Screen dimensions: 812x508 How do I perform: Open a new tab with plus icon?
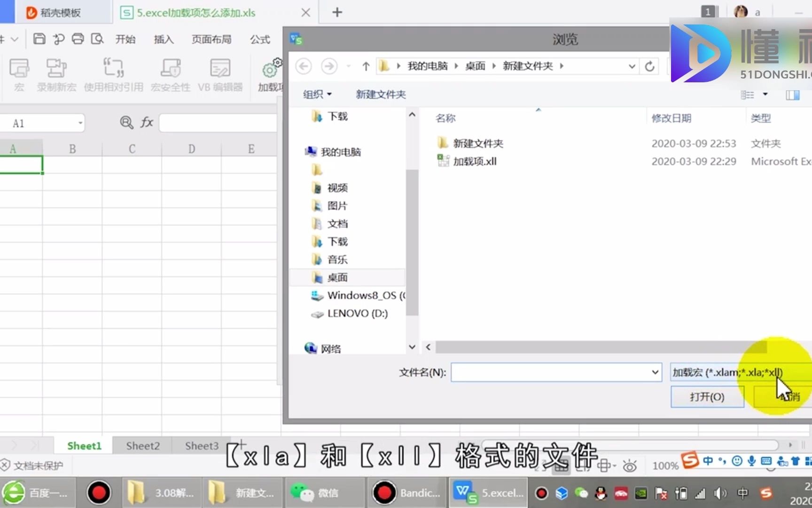tap(337, 12)
